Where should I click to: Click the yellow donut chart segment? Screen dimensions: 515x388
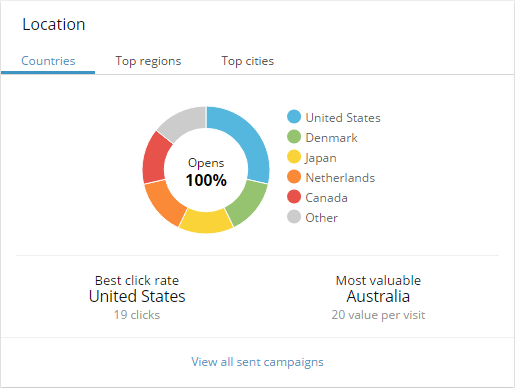pos(206,222)
